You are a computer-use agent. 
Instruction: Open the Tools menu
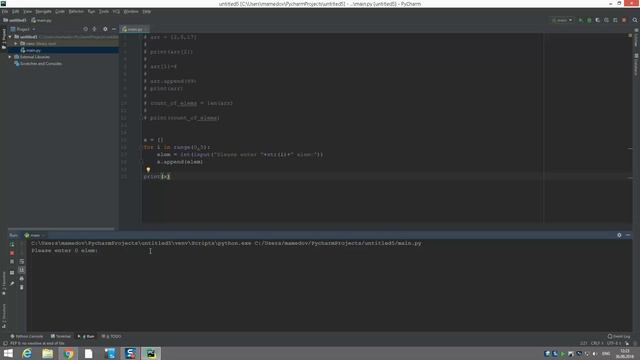coord(104,11)
